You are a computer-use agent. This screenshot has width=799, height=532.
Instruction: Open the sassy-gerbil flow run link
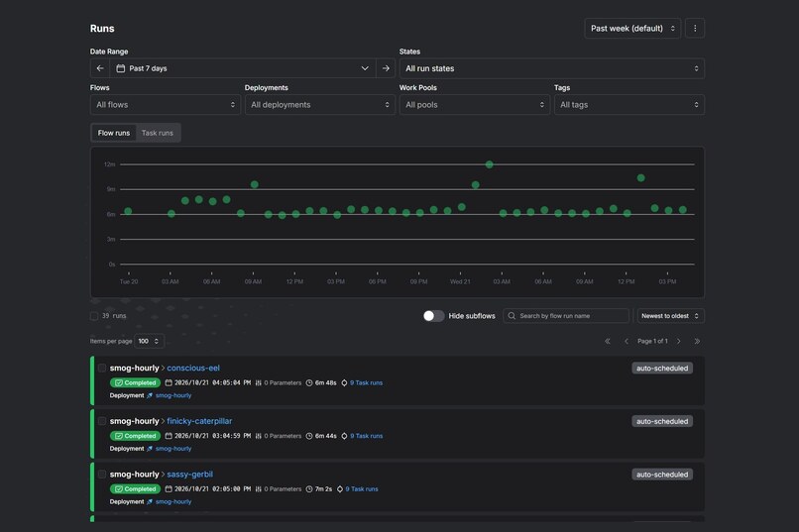point(190,475)
